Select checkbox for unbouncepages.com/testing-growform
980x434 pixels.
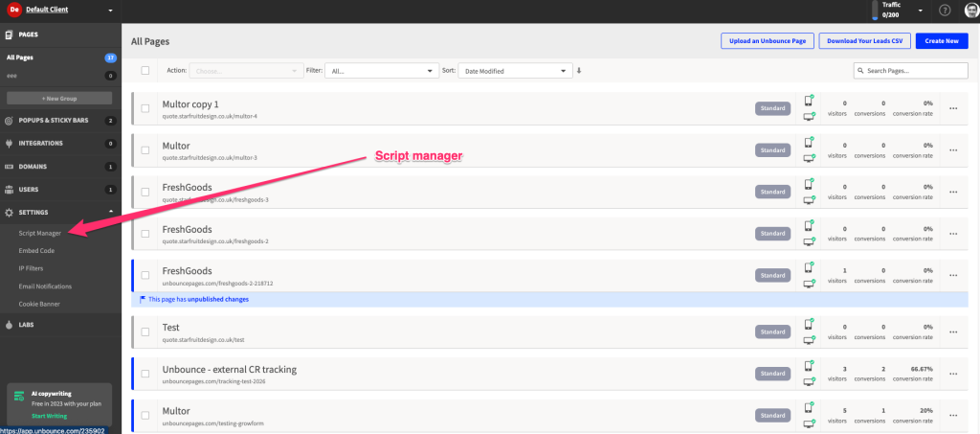(145, 415)
